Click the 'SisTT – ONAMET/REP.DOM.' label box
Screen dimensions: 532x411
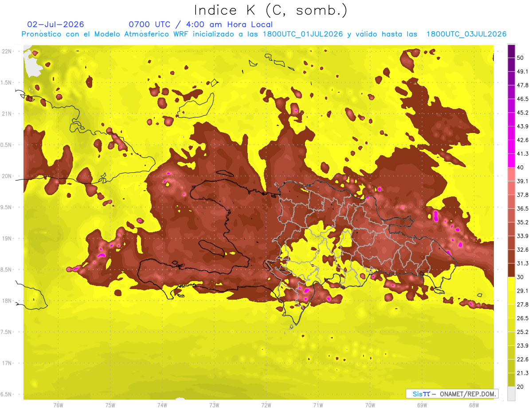click(x=452, y=394)
